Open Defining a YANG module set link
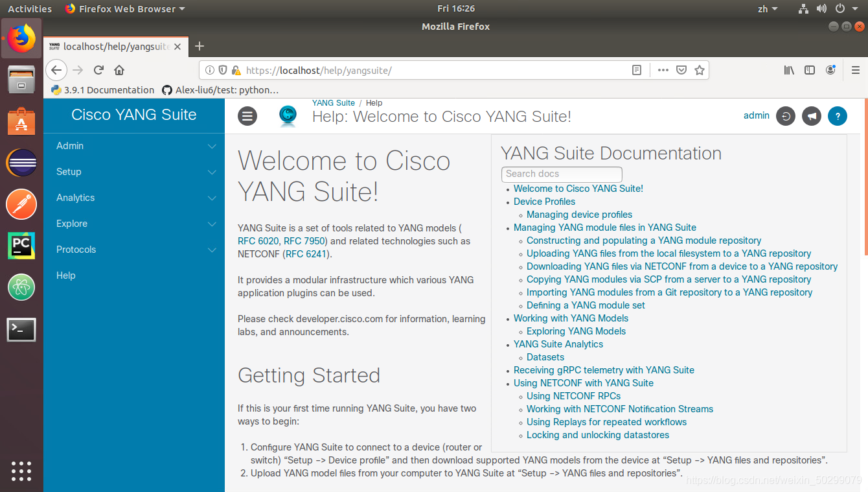868x492 pixels. click(586, 305)
